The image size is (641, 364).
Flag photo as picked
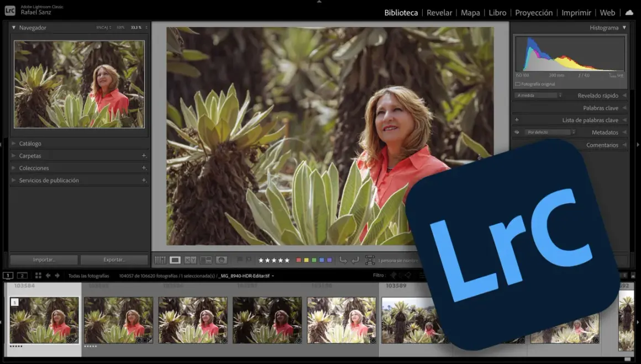click(x=240, y=260)
